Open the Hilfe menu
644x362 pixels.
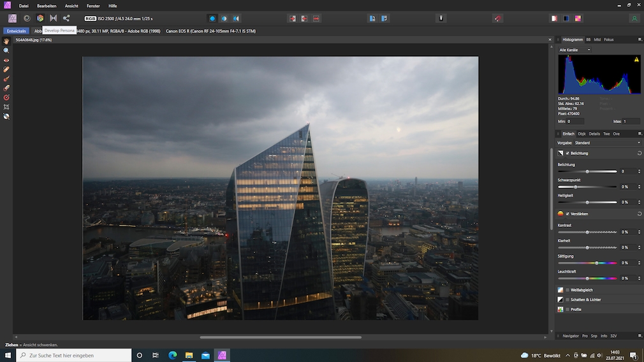tap(112, 6)
